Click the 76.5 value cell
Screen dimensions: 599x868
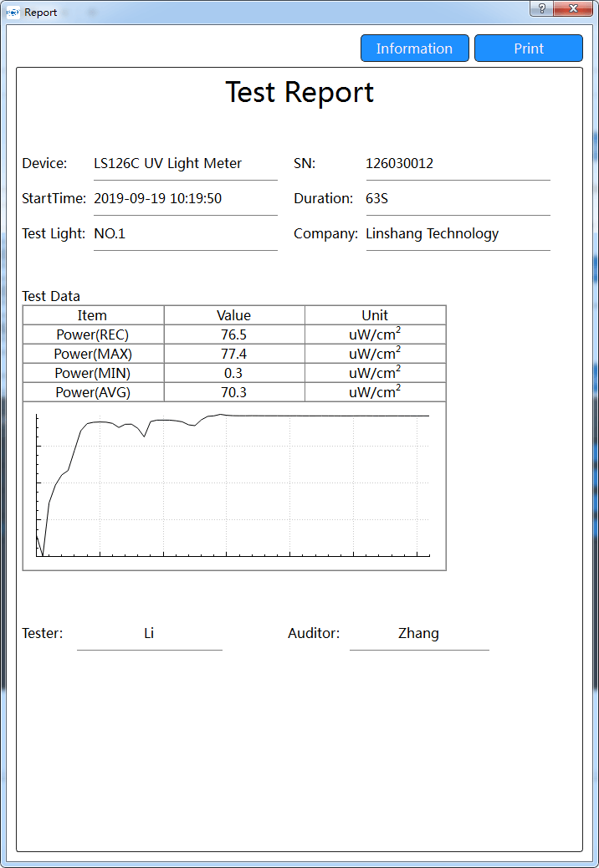pyautogui.click(x=234, y=334)
